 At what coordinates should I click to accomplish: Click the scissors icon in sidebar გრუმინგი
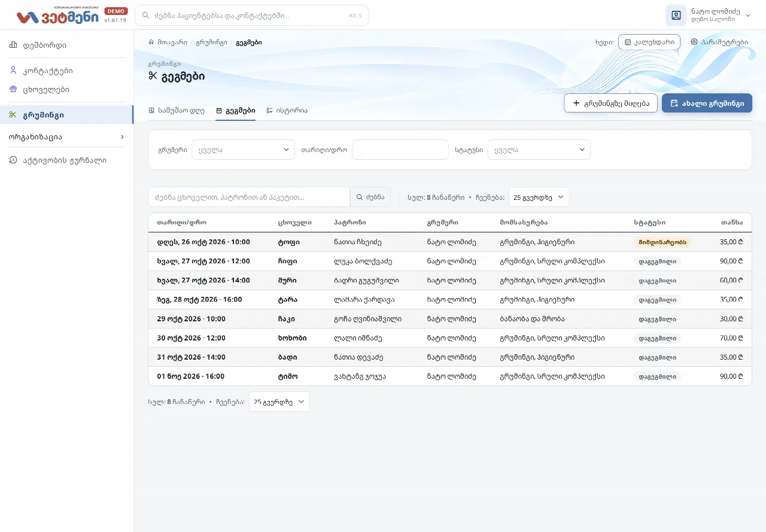pos(13,115)
